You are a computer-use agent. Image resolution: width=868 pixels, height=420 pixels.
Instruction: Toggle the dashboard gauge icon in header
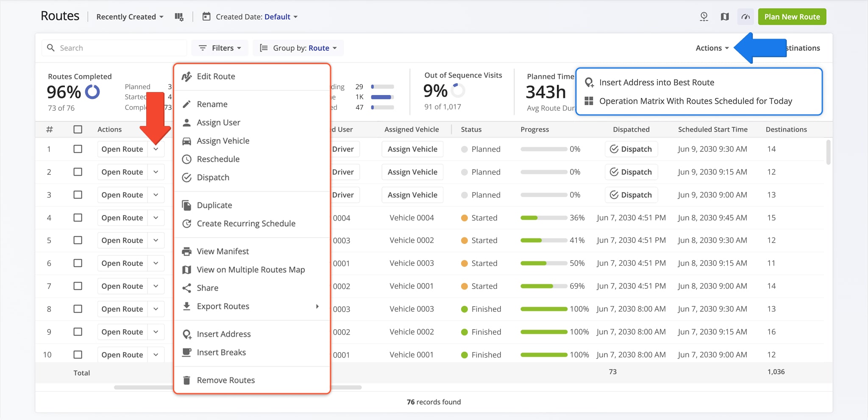coord(746,17)
